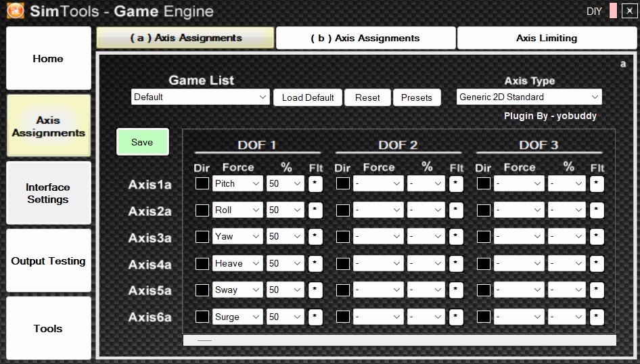
Task: Switch to the (b) Axis Assignments tab
Action: 365,39
